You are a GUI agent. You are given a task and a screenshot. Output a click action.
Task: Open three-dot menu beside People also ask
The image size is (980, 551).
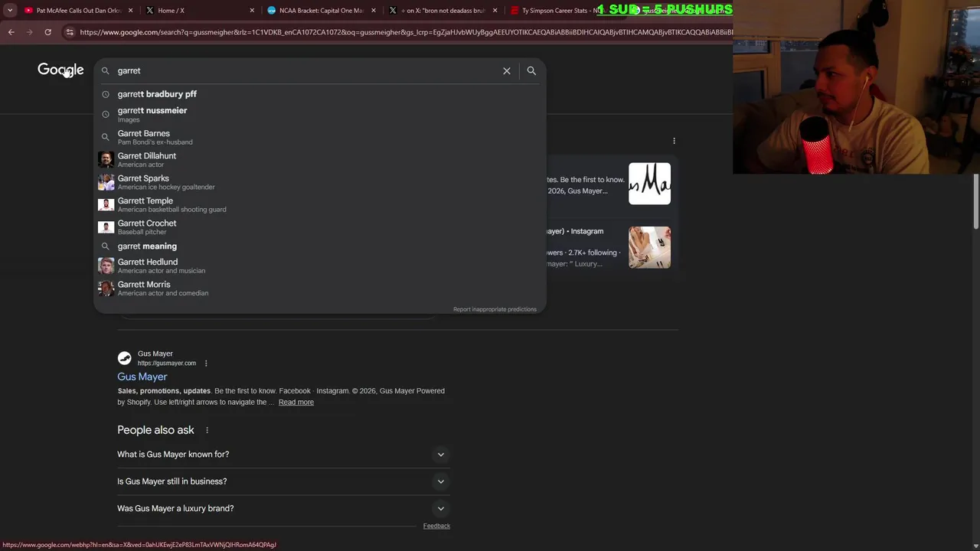[x=207, y=430]
